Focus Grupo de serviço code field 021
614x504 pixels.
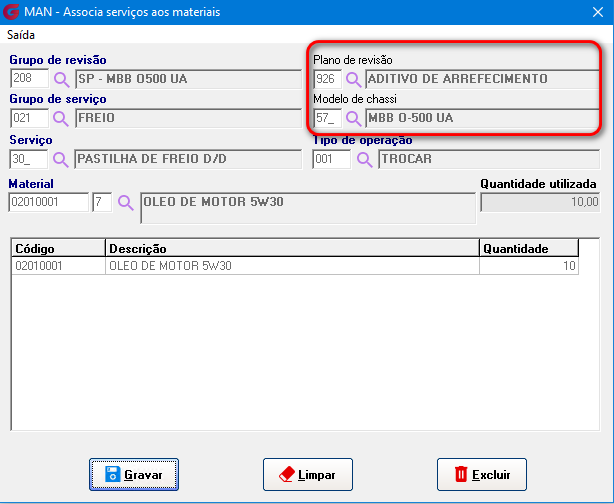click(30, 118)
